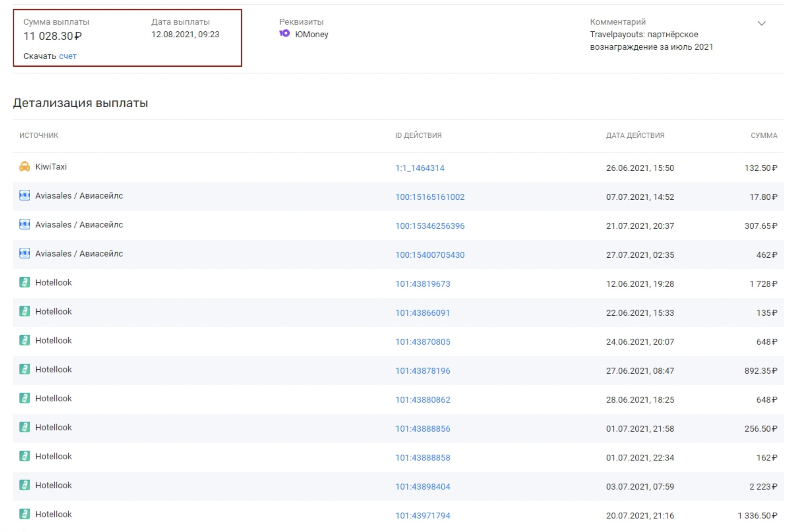Open action ID 101:43819673
The image size is (801, 532).
point(422,284)
